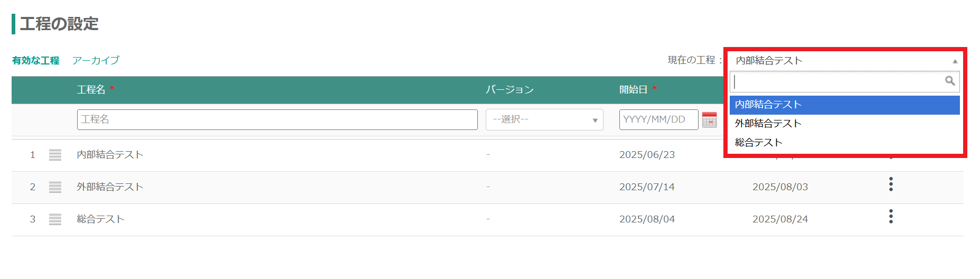Image resolution: width=980 pixels, height=279 pixels.
Task: Click the search magnifier in the dropdown
Action: pyautogui.click(x=949, y=81)
